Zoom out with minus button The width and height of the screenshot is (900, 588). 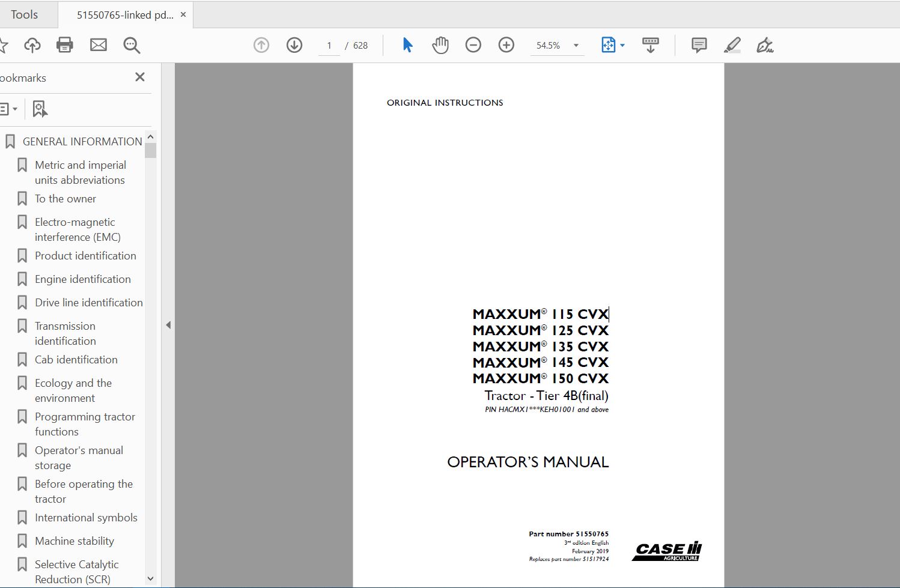pos(473,45)
